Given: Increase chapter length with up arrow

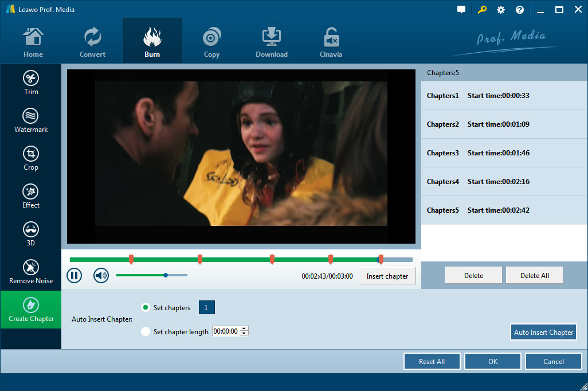Looking at the screenshot, I should pos(245,329).
